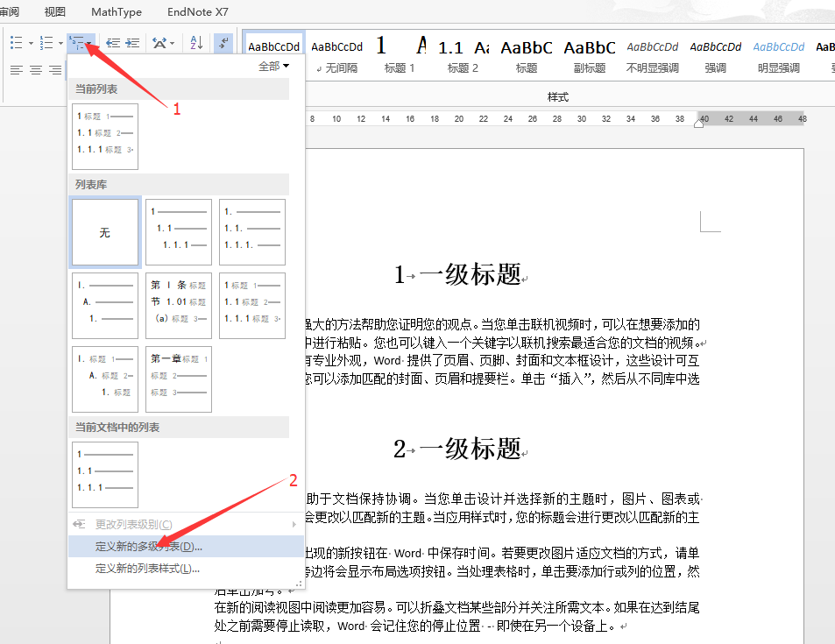Pick the 1, 1.1, 1.1.1 indented list library preset
This screenshot has width=835, height=644.
point(179,232)
